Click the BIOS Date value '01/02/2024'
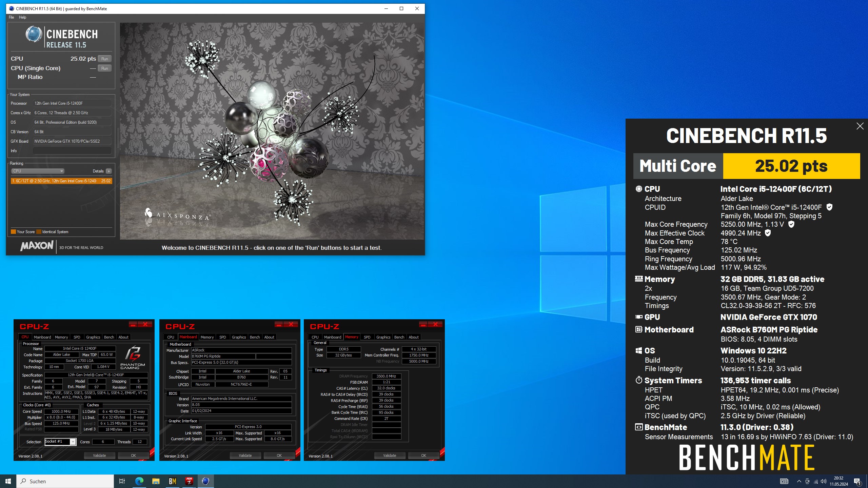868x488 pixels. click(241, 411)
